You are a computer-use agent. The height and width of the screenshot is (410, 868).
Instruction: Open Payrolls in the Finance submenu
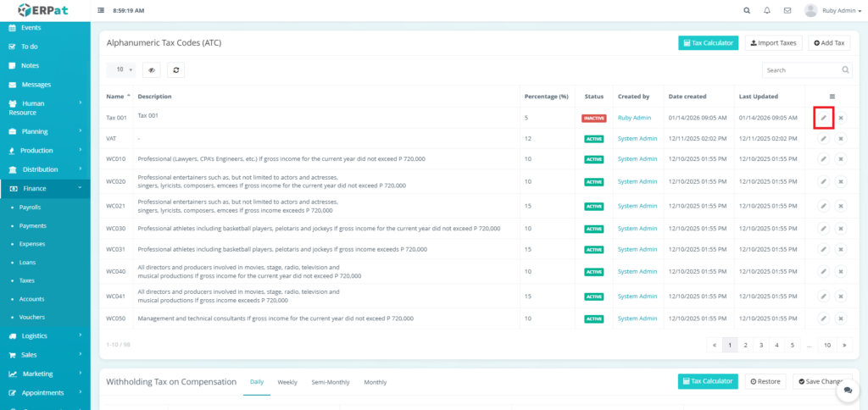(31, 208)
